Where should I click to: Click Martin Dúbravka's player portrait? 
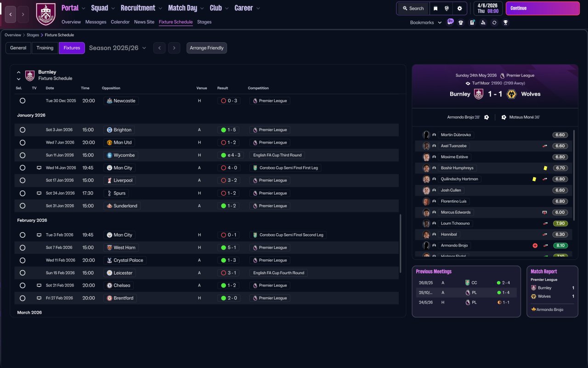(426, 135)
